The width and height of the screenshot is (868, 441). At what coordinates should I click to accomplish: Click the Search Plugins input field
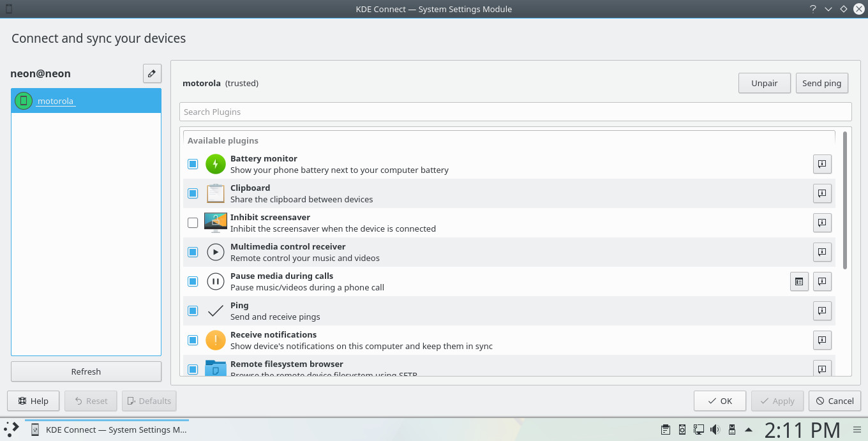click(x=515, y=112)
